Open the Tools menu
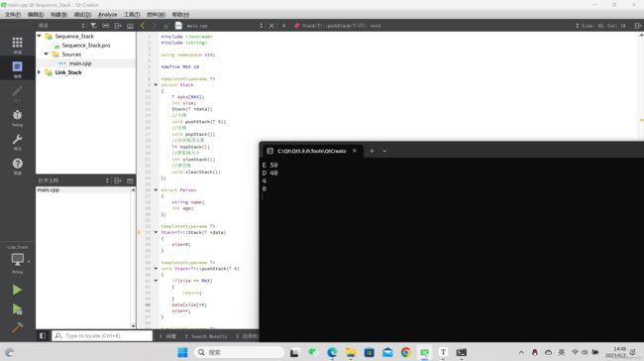Image resolution: width=644 pixels, height=361 pixels. (132, 15)
